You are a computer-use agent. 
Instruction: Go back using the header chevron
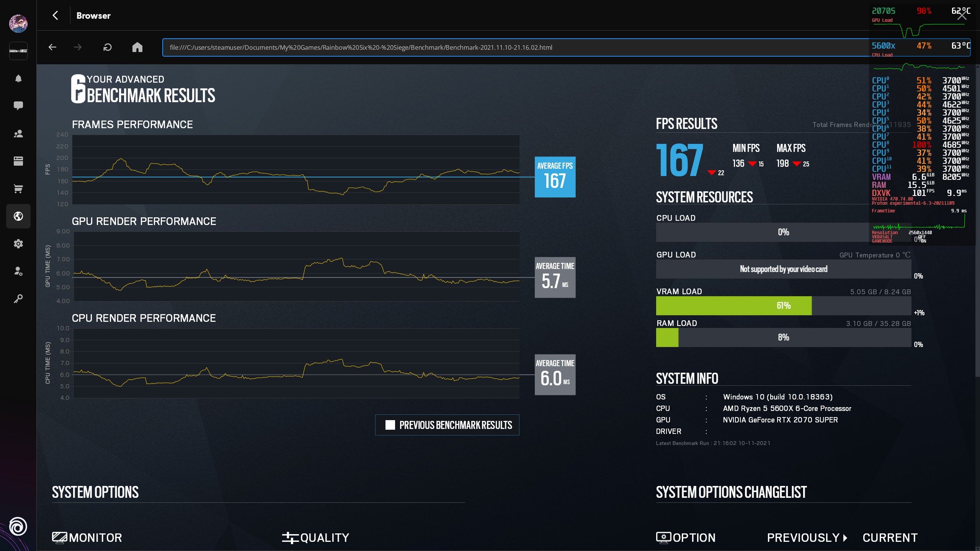56,15
